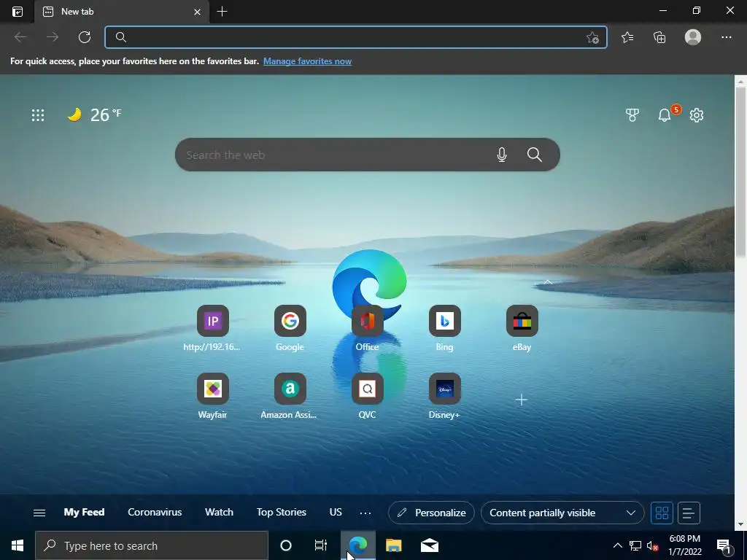This screenshot has height=560, width=747.
Task: Select the My Feed tab
Action: [x=85, y=512]
